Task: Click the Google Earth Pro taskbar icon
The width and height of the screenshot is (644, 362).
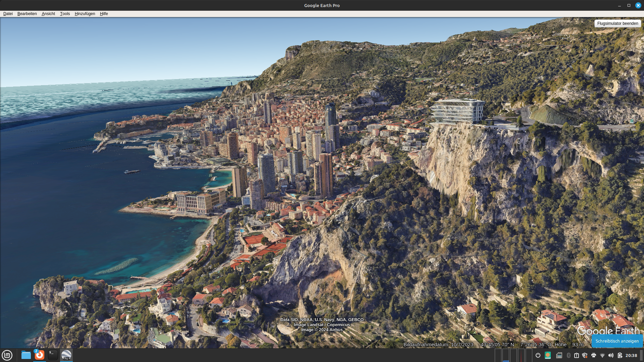Action: pyautogui.click(x=66, y=355)
